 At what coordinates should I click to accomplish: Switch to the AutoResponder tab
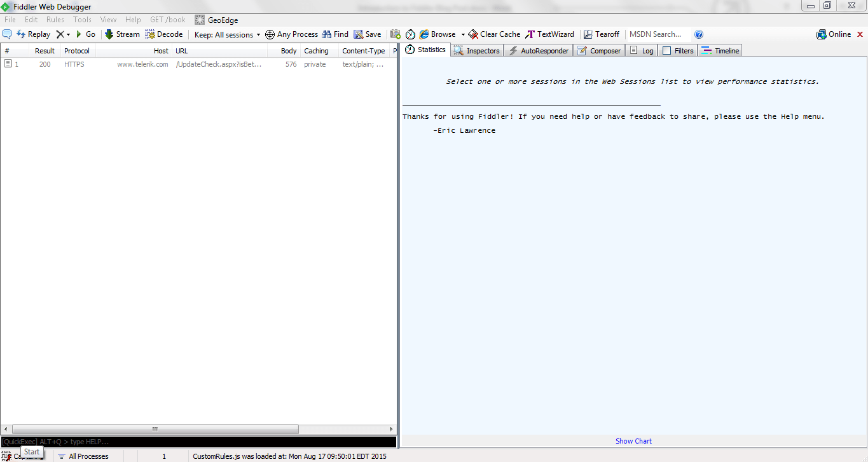(539, 51)
